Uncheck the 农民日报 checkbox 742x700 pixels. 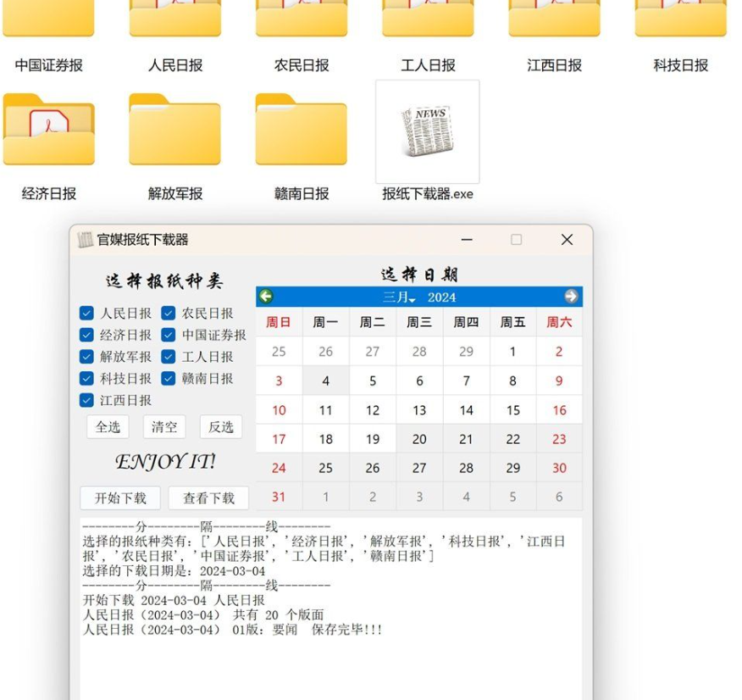pyautogui.click(x=169, y=314)
